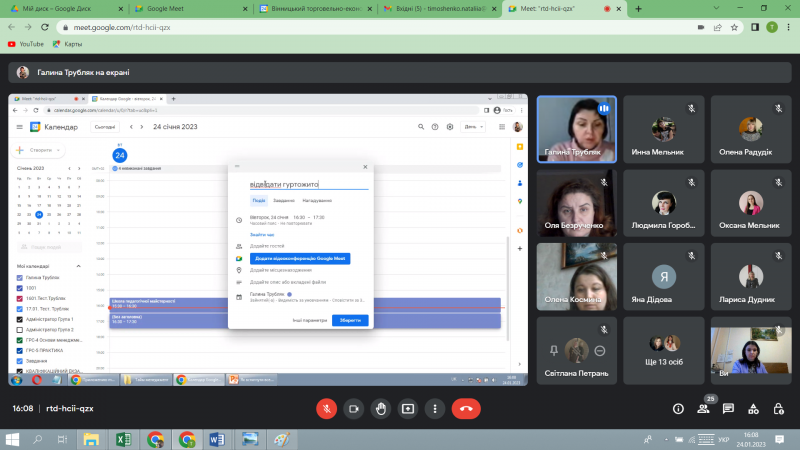Click event title field 'відвідати гуртожито'
800x450 pixels.
click(309, 184)
